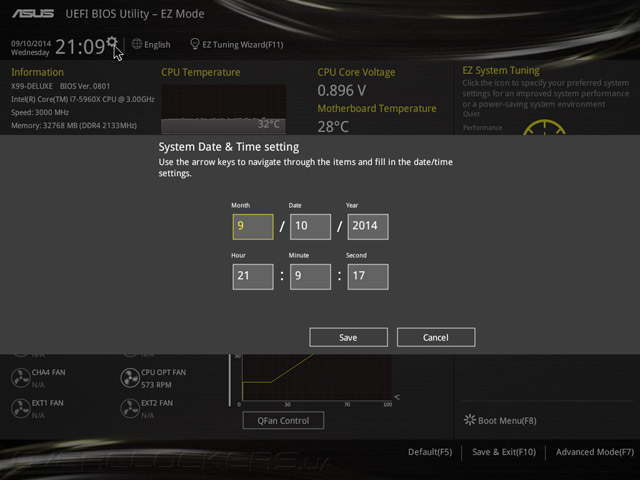The height and width of the screenshot is (480, 640).
Task: Select the Second field showing 17
Action: (x=368, y=277)
